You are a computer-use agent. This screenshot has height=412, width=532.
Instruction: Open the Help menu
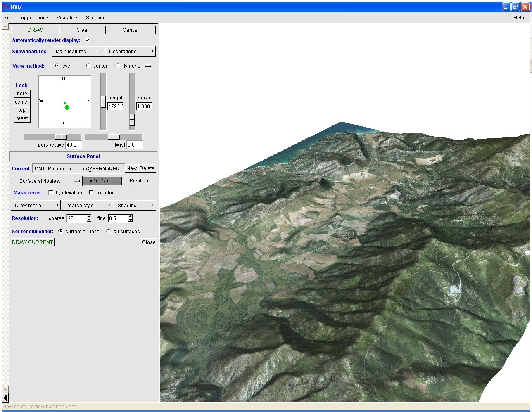coord(518,17)
